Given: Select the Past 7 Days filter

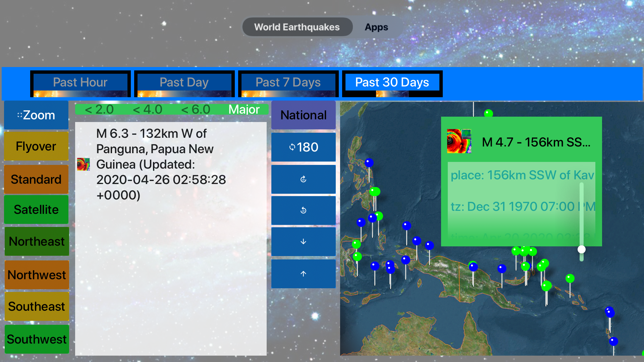Looking at the screenshot, I should [x=288, y=84].
